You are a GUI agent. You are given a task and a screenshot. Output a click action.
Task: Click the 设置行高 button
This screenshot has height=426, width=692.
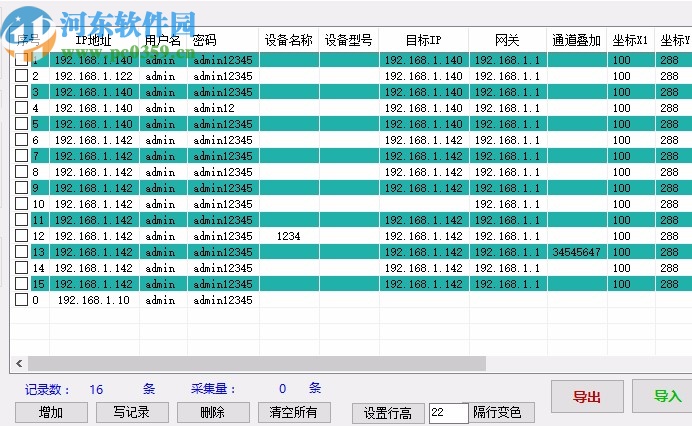(x=388, y=413)
